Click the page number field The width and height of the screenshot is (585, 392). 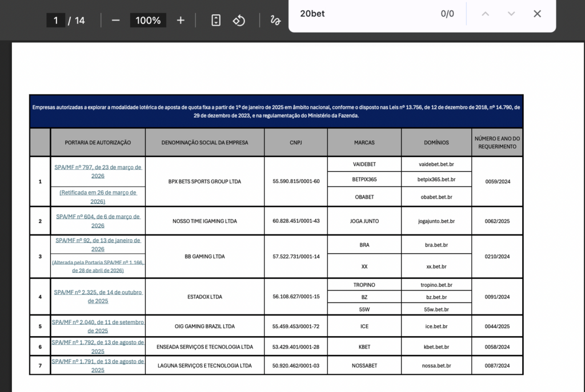55,20
